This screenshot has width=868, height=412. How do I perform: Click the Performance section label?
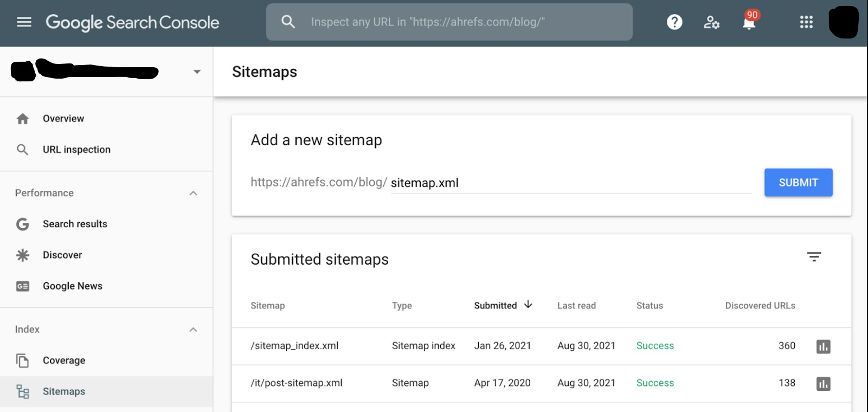coord(44,193)
